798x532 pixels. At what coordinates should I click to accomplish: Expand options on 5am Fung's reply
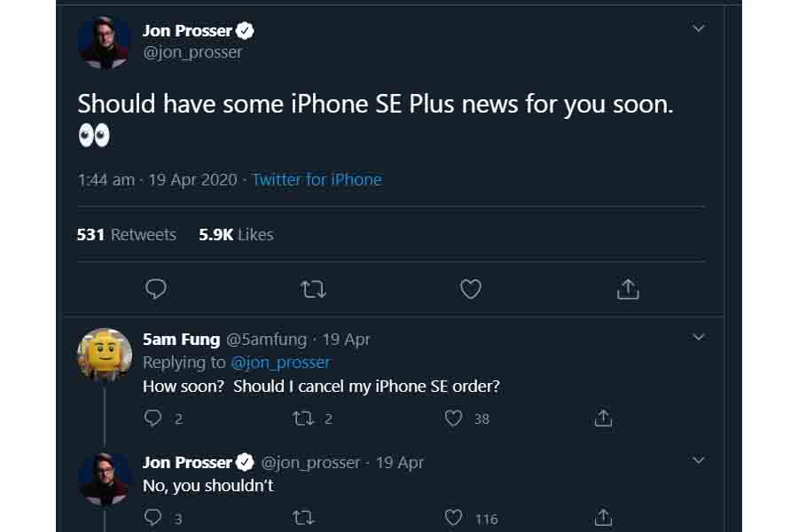(699, 337)
